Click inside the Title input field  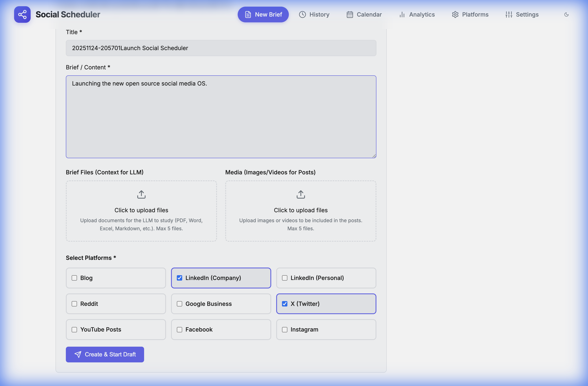pyautogui.click(x=221, y=48)
